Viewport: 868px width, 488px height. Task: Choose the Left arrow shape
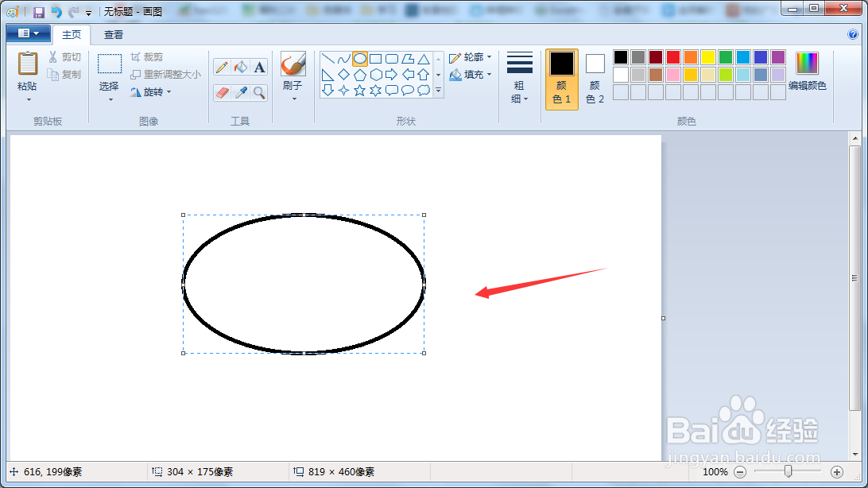[408, 75]
